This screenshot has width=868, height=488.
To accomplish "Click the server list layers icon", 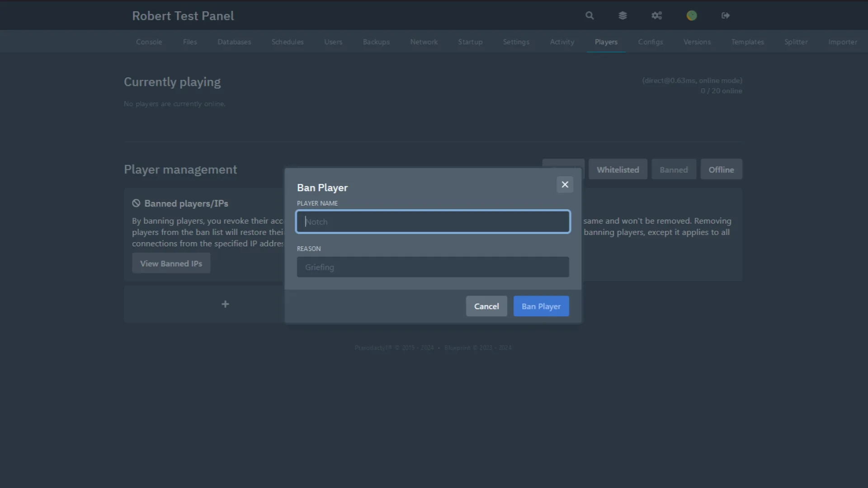I will coord(623,15).
